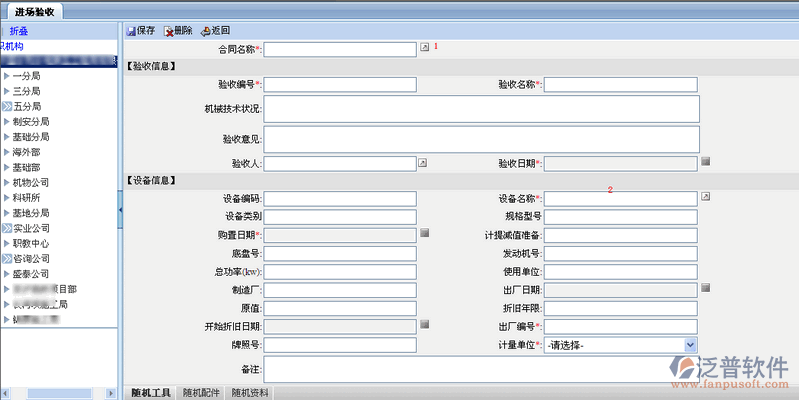The image size is (799, 400).
Task: Open the 计量单位 dropdown list
Action: pyautogui.click(x=690, y=344)
